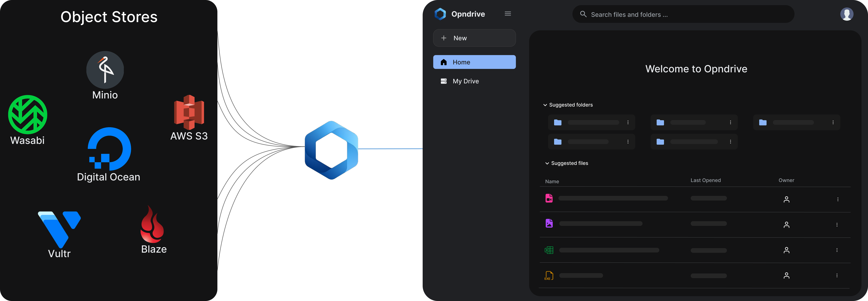Screen dimensions: 868x301
Task: Focus the Search files and folders field
Action: click(x=683, y=14)
